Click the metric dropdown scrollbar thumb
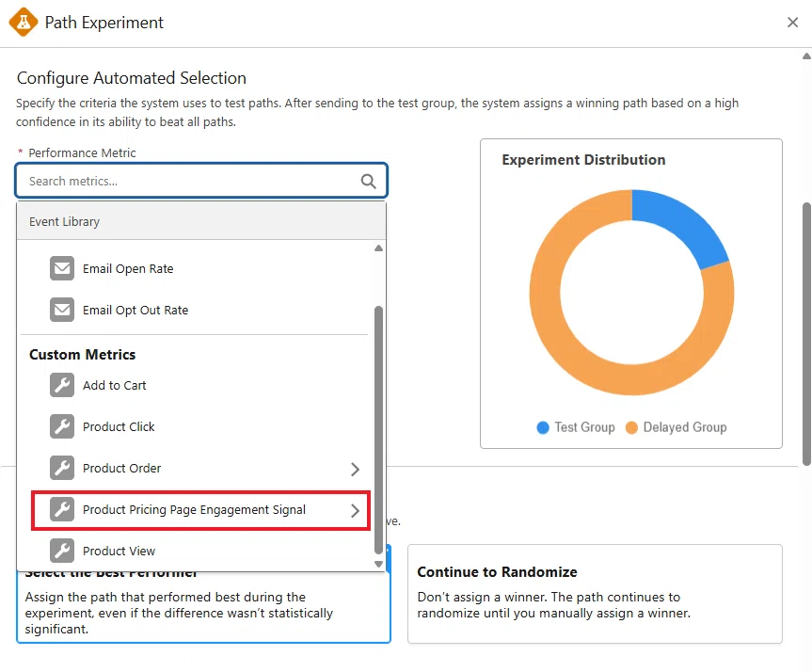The height and width of the screenshot is (672, 812). tap(378, 430)
